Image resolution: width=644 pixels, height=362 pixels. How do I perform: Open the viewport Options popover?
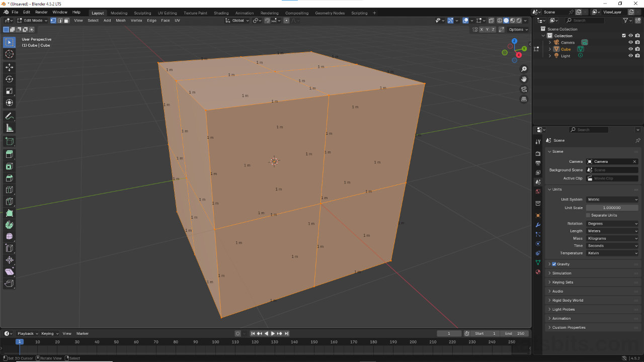click(x=517, y=29)
